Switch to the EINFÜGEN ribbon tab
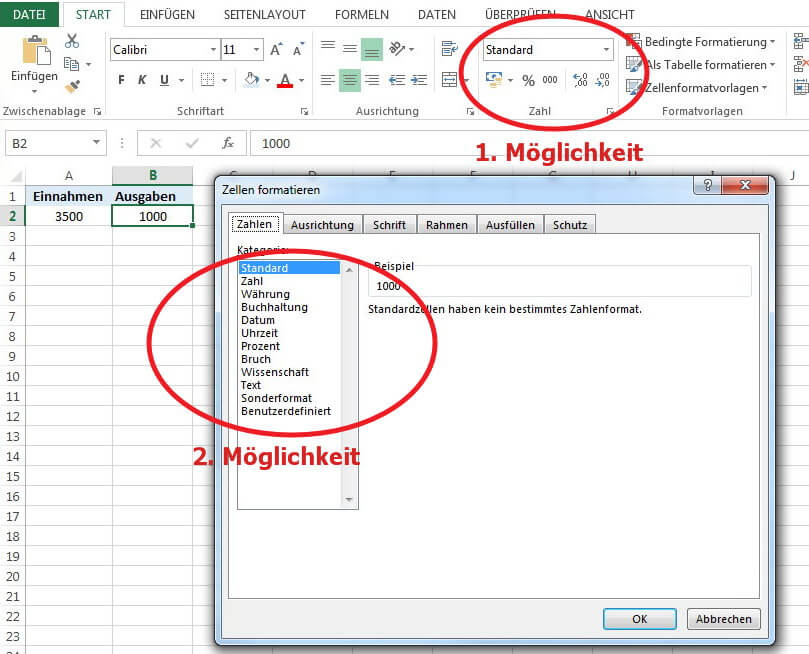 point(167,14)
